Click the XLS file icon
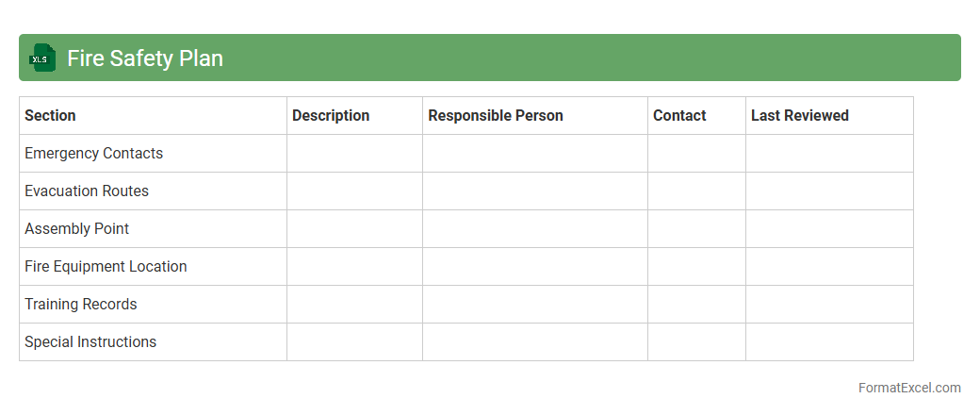The width and height of the screenshot is (980, 415). point(42,58)
